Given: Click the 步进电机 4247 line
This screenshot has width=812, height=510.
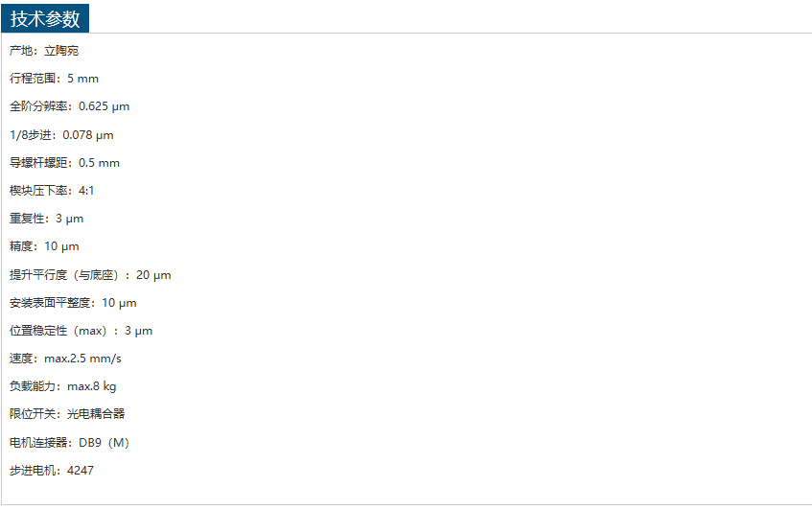Looking at the screenshot, I should tap(52, 471).
